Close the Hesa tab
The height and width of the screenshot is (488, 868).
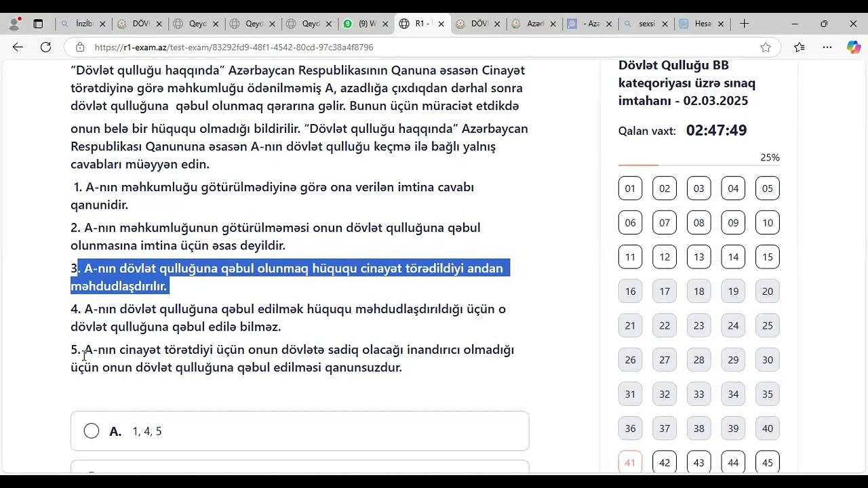[x=721, y=24]
